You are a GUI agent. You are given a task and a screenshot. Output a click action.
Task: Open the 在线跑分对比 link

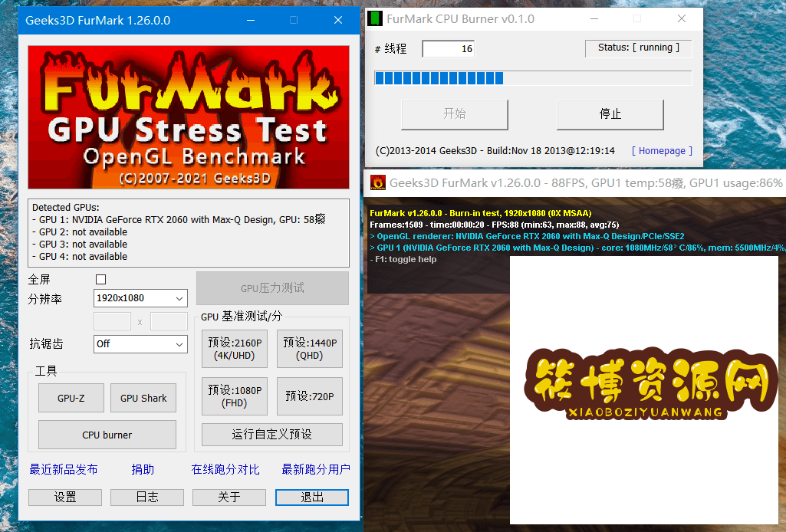coord(225,469)
